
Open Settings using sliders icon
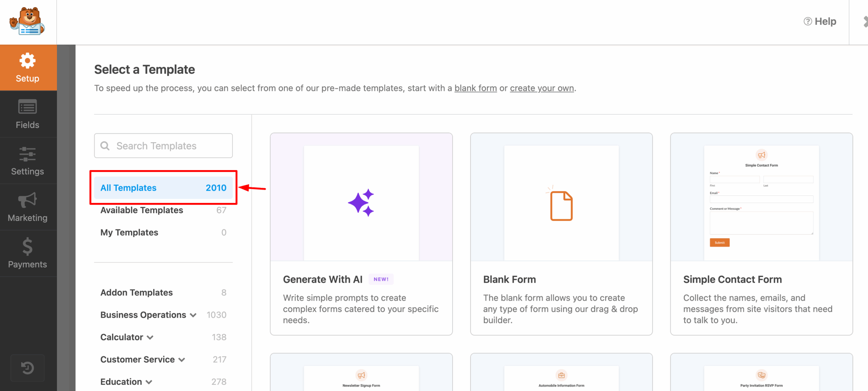(x=27, y=154)
